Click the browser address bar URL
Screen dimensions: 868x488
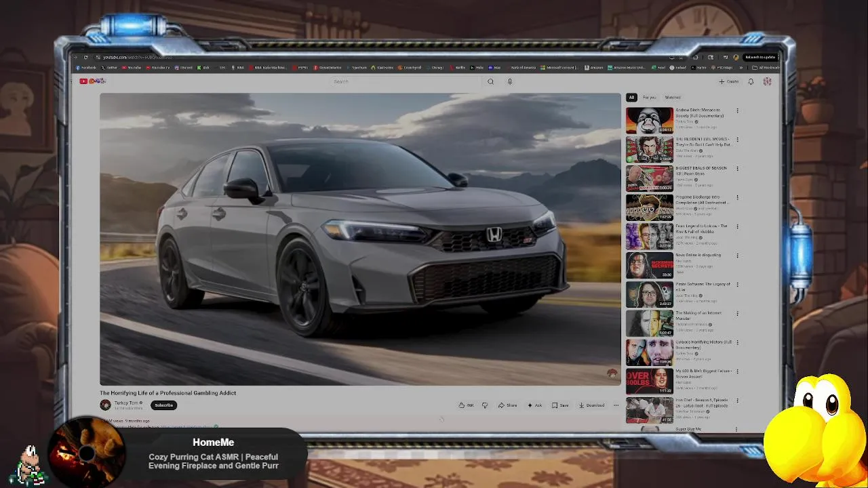(x=138, y=58)
